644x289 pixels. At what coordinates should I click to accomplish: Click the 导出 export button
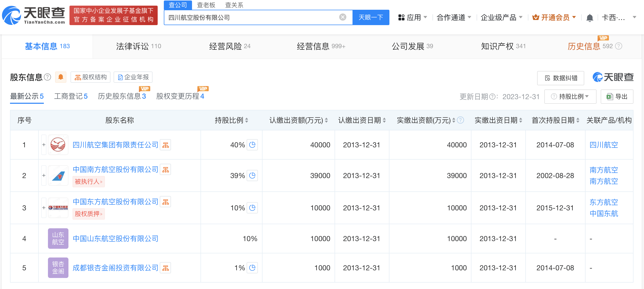617,97
